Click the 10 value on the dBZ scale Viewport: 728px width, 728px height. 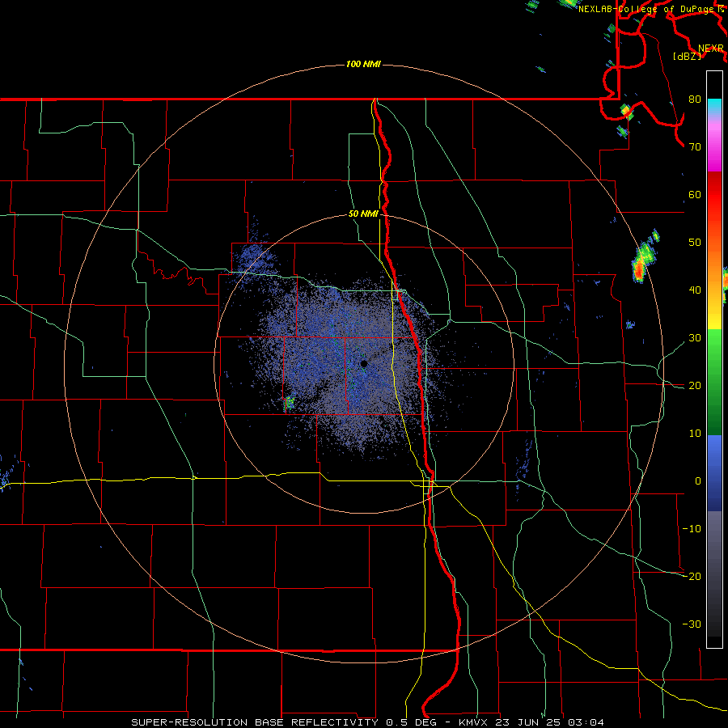[695, 434]
